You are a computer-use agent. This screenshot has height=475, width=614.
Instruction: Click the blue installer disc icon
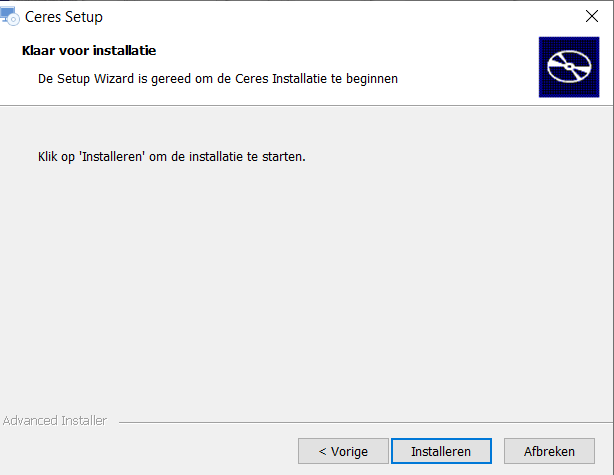(x=569, y=67)
